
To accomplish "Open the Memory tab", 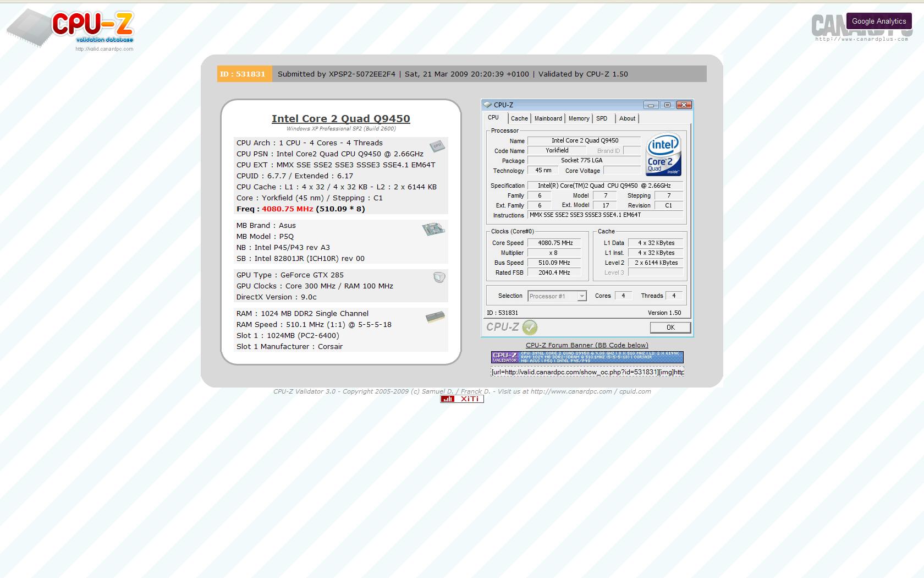I will pos(579,118).
